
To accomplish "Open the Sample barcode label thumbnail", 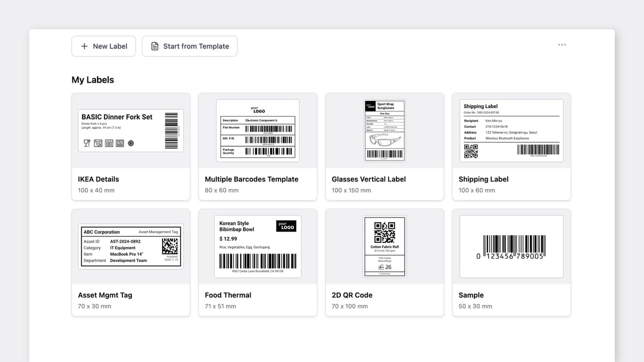I will coord(511,247).
